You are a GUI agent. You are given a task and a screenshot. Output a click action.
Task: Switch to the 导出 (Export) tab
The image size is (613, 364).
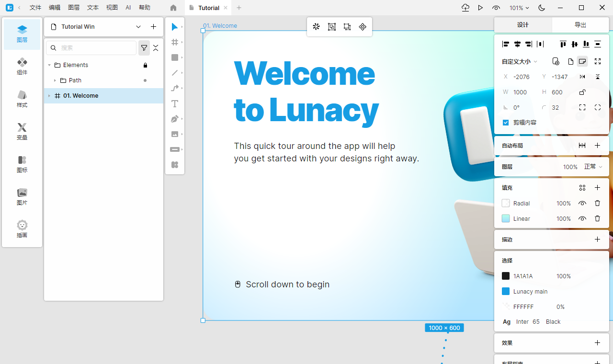coord(580,24)
